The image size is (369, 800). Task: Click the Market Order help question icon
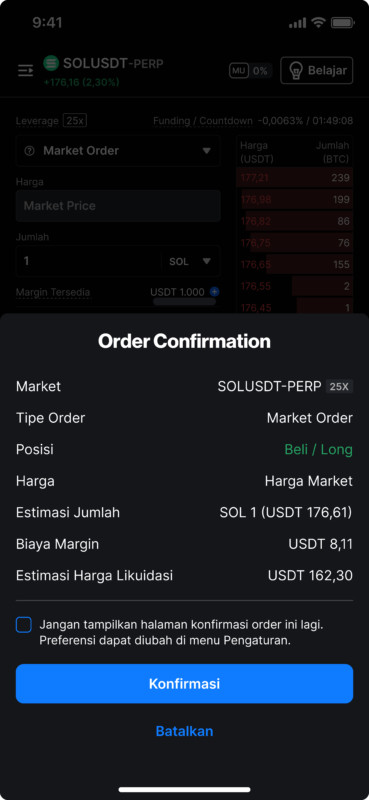[x=30, y=151]
